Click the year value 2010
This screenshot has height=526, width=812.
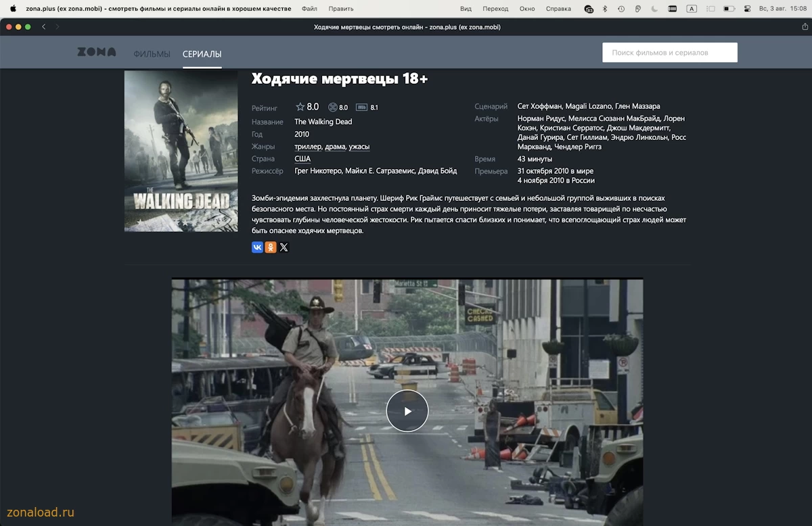coord(302,135)
